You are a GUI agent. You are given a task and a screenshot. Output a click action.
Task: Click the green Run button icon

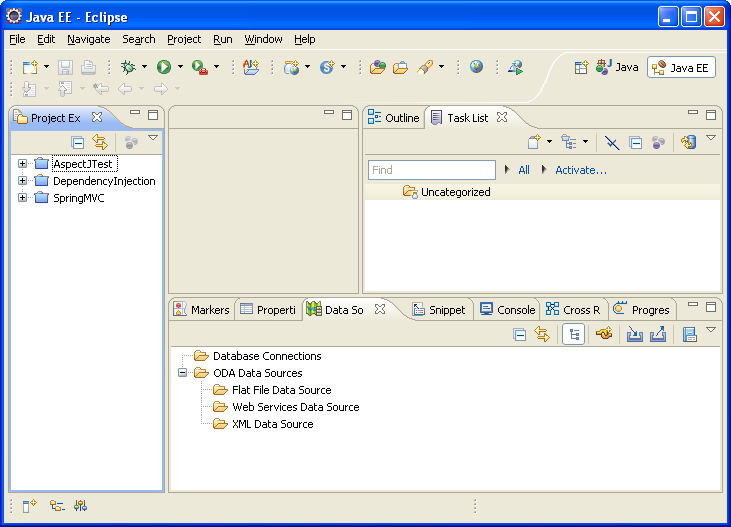click(163, 67)
